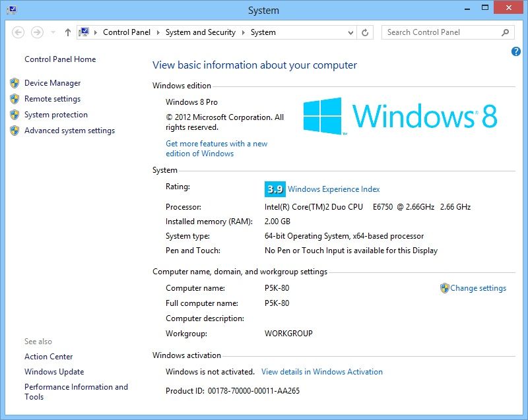Click the Windows 8 Pro edition text
Image resolution: width=528 pixels, height=420 pixels.
click(x=191, y=102)
